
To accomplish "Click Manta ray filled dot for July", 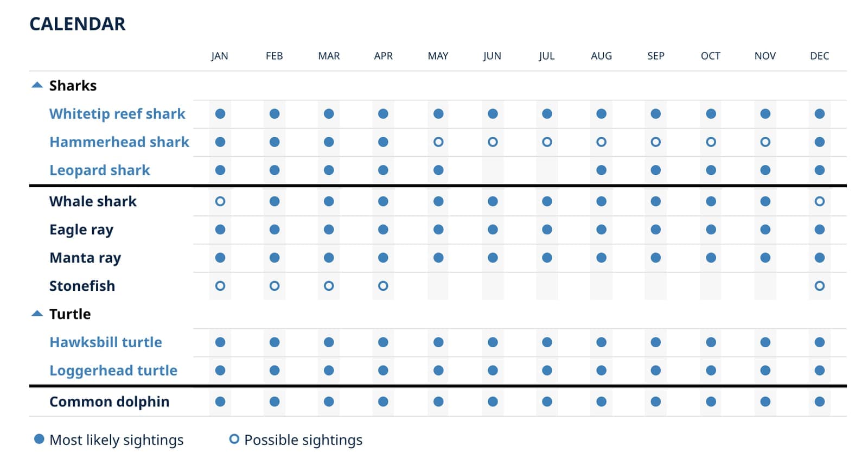I will click(547, 258).
